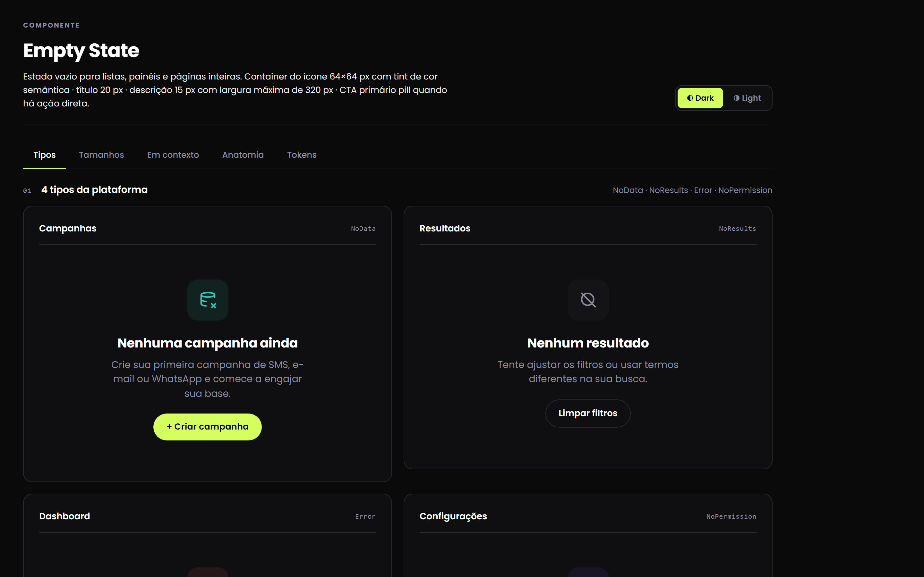
Task: Click the Nenhuma campanha ainda heading
Action: [x=207, y=343]
